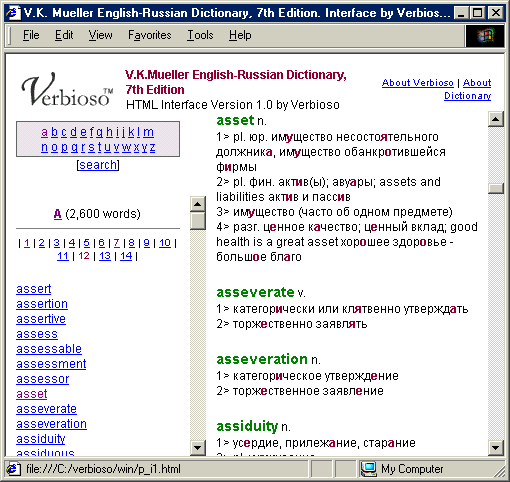The width and height of the screenshot is (510, 482).
Task: Click the A section heading link
Action: (x=58, y=214)
